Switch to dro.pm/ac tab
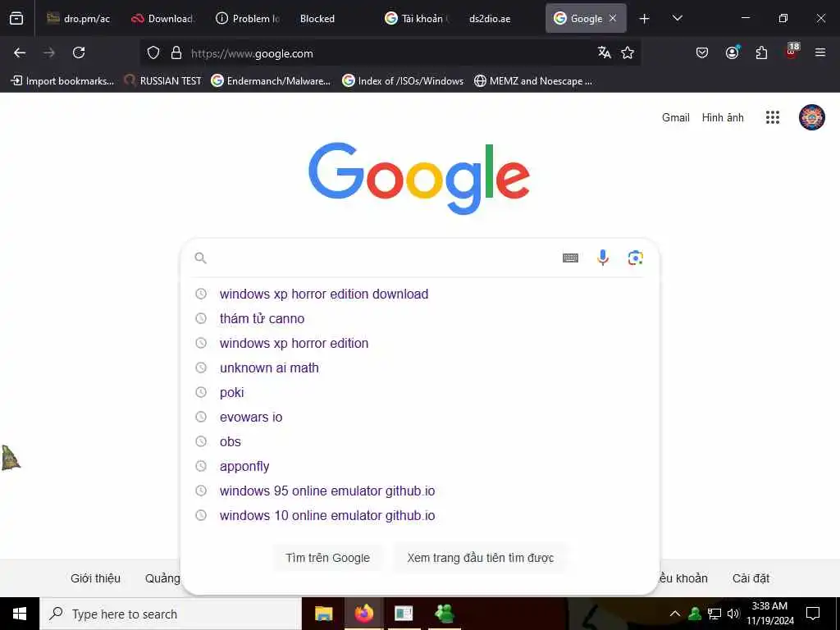840x630 pixels. tap(78, 18)
